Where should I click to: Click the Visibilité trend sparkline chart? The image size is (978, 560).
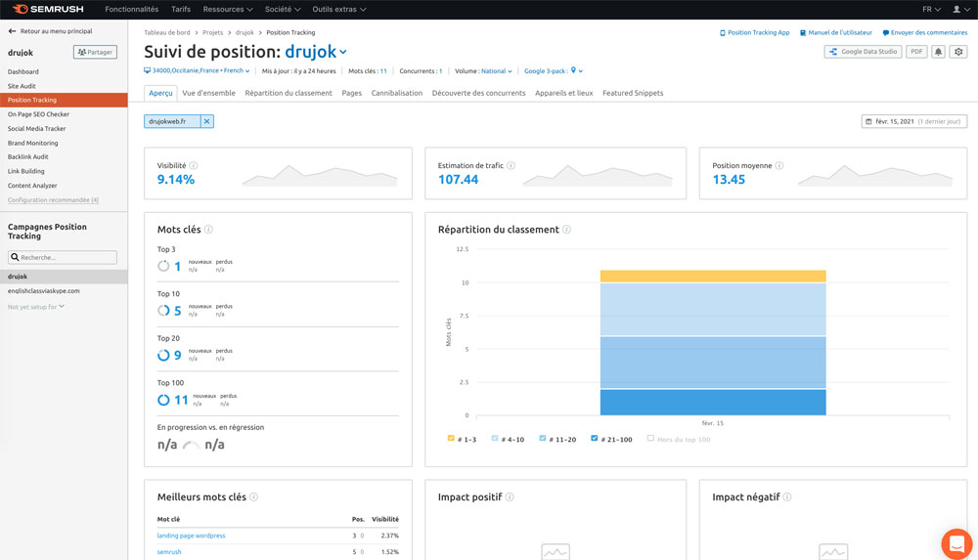click(320, 175)
